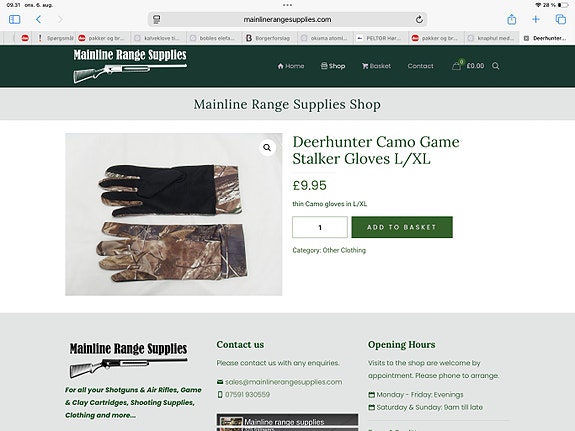
Task: Add a new tab with plus icon
Action: [x=536, y=19]
